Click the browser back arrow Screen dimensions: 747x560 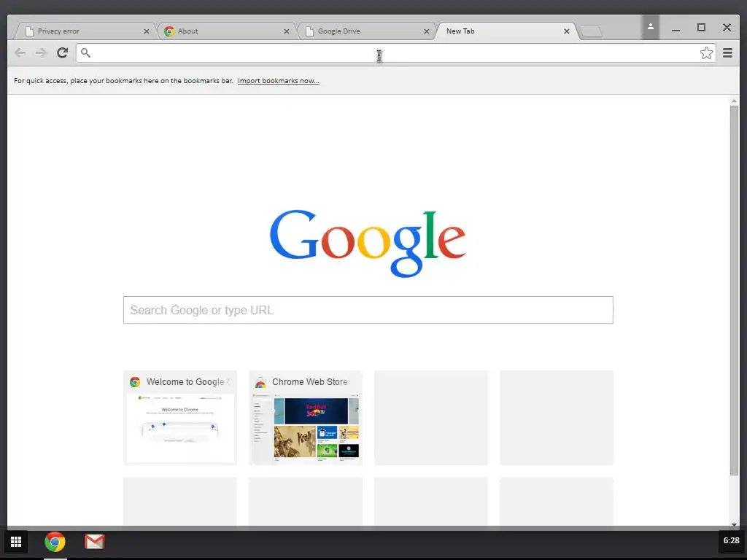[20, 52]
